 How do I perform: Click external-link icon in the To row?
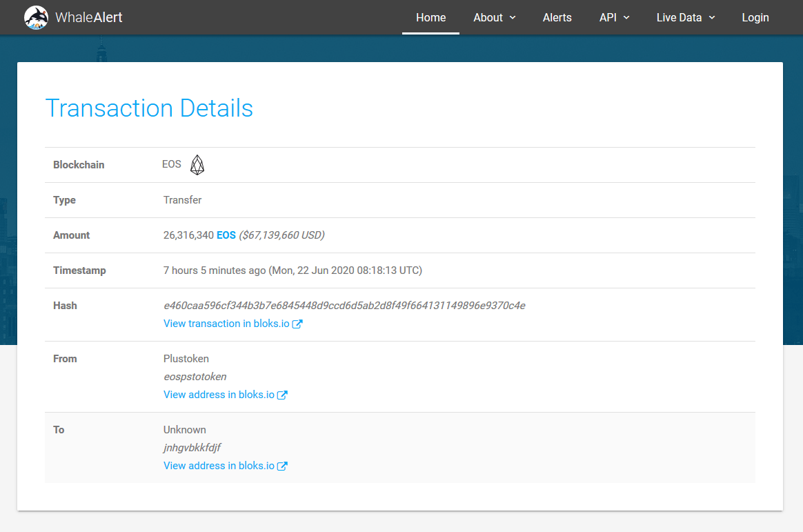pyautogui.click(x=282, y=466)
